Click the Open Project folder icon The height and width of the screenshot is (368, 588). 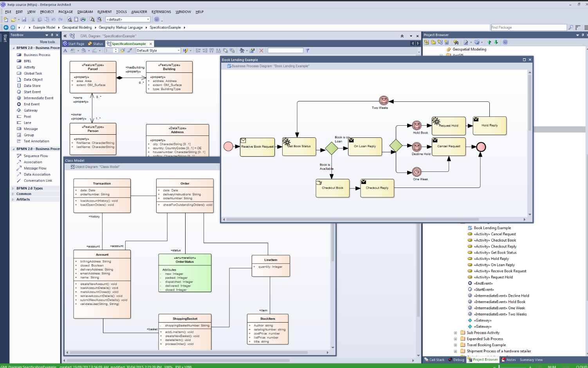point(13,19)
